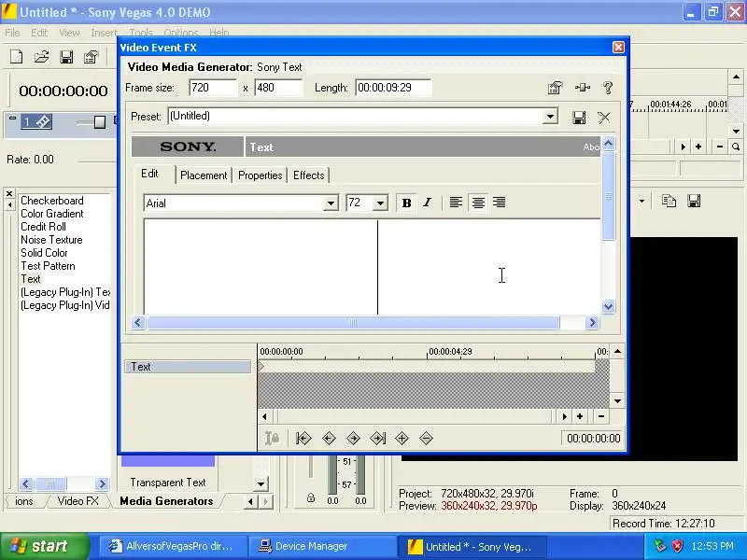
Task: Delete keyframe with minus diamond icon
Action: pos(427,438)
